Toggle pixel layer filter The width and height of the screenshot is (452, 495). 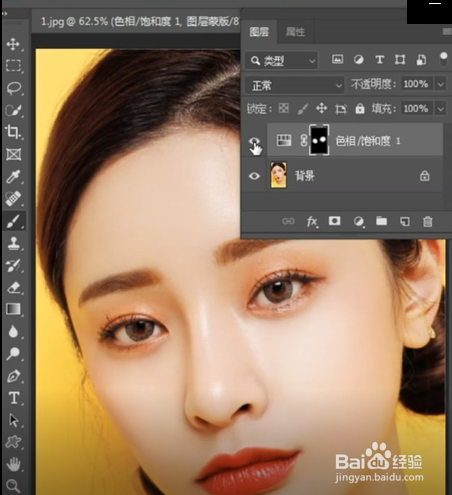click(x=338, y=60)
